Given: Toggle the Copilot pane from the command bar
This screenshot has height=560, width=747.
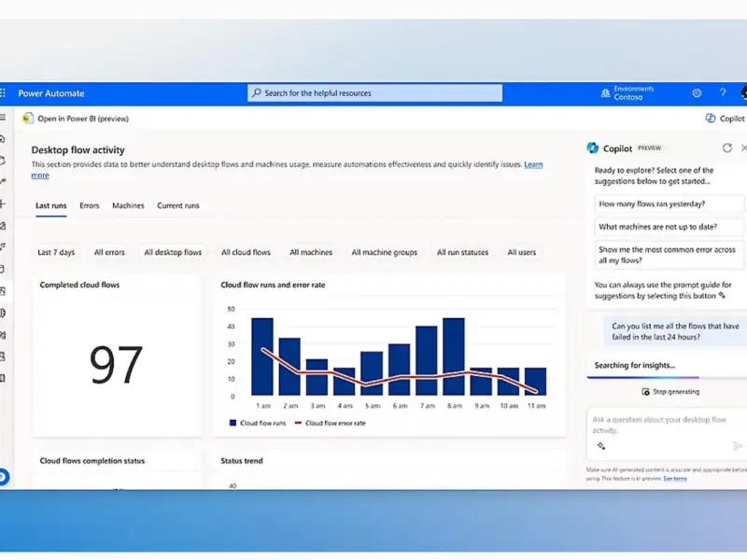Looking at the screenshot, I should 725,119.
